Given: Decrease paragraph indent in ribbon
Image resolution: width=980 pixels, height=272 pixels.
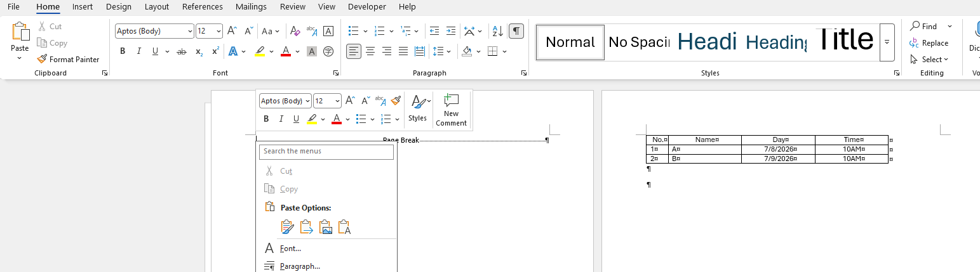Looking at the screenshot, I should 434,31.
